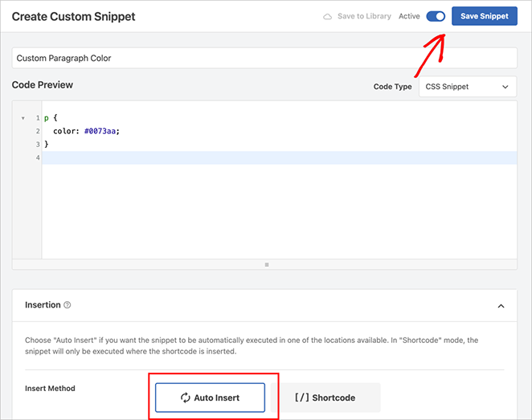This screenshot has height=420, width=532.
Task: Place cursor on empty line 4 of the editor
Action: [241, 157]
